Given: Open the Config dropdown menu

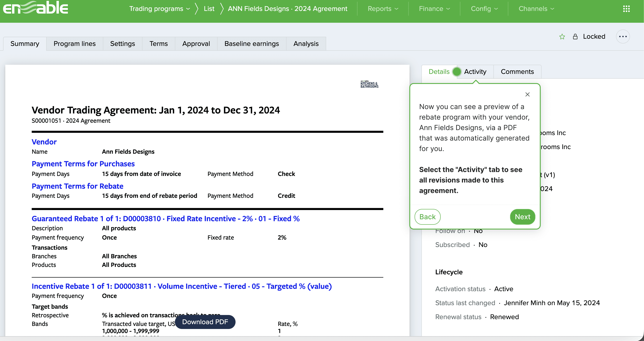Looking at the screenshot, I should [x=484, y=9].
